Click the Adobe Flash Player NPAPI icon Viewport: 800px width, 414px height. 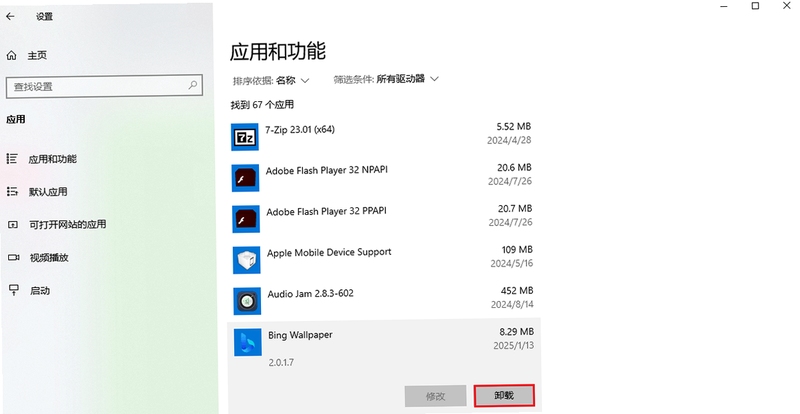245,178
